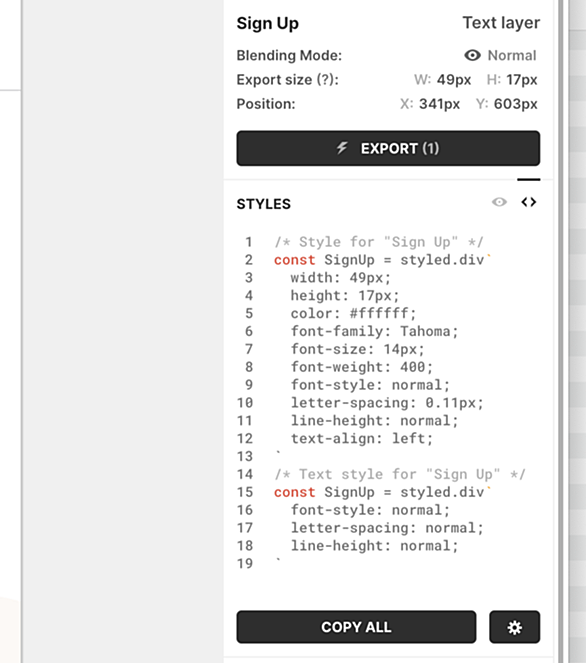Click the EXPORT (1) button
The width and height of the screenshot is (586, 663).
[x=388, y=148]
